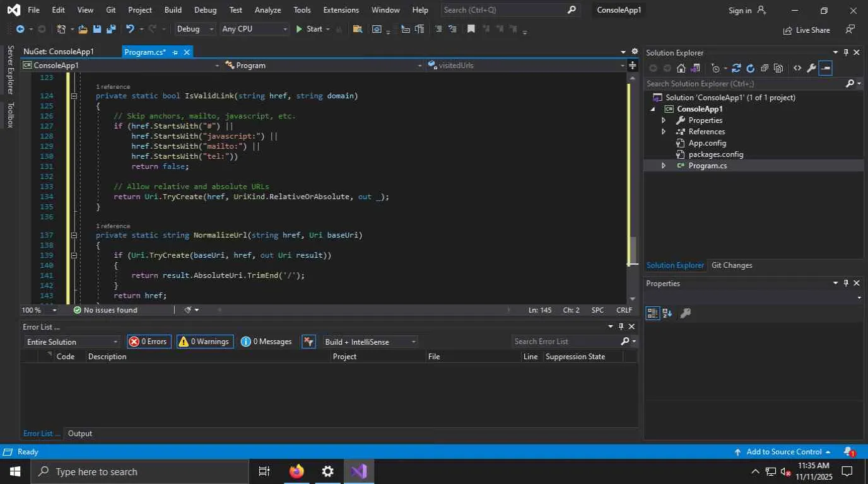Screen dimensions: 868x484
Task: Expand the References node
Action: pos(663,132)
